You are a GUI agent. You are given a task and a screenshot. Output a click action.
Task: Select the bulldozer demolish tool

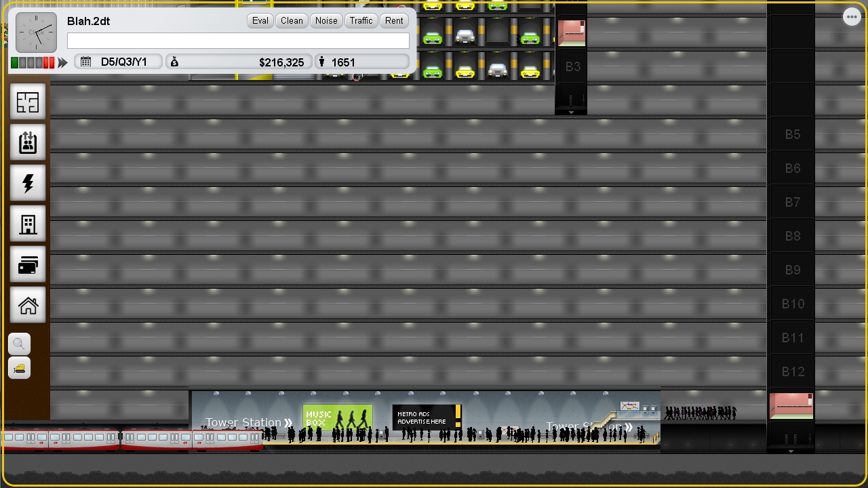pos(19,368)
